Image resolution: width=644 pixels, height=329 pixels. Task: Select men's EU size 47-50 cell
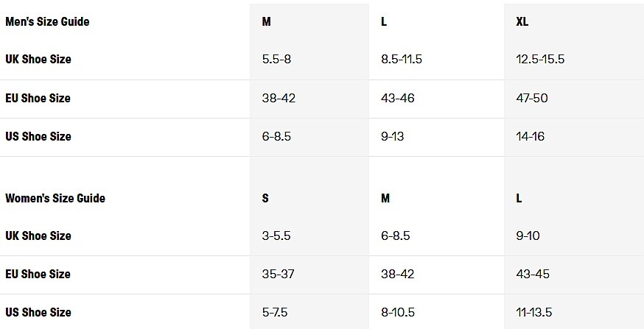click(x=532, y=98)
